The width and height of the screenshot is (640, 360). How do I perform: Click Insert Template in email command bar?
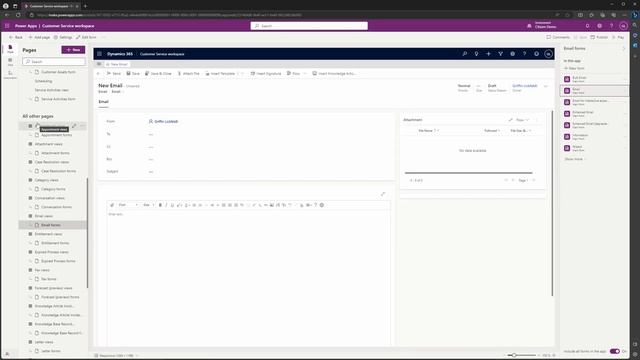click(220, 73)
